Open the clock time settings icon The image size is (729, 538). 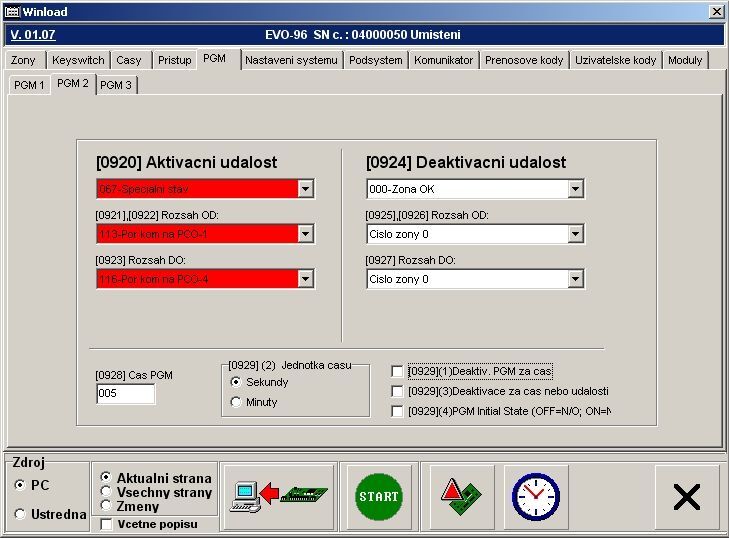click(x=535, y=496)
